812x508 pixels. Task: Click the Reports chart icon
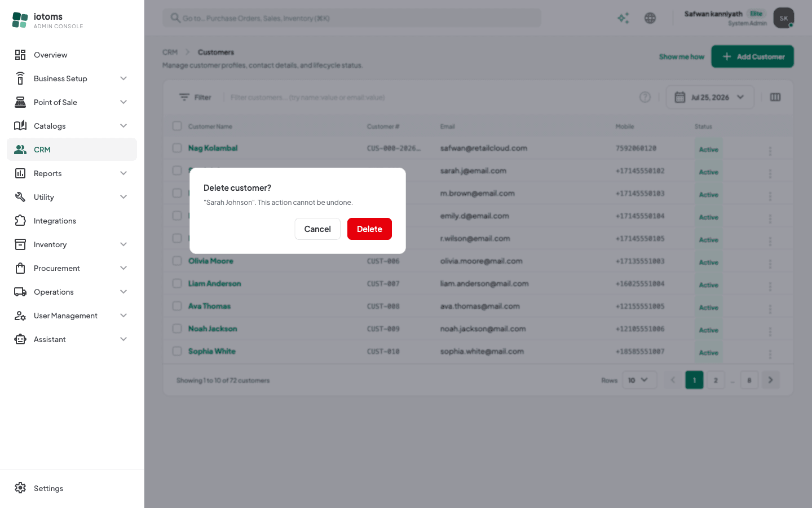(x=20, y=173)
